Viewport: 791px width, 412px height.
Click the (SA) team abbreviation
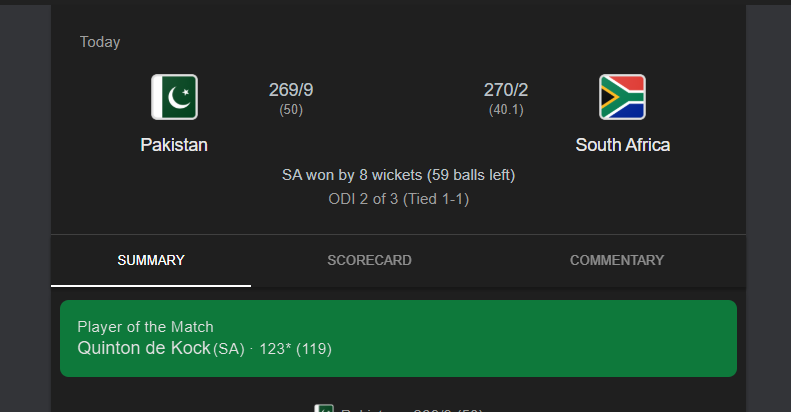click(229, 349)
